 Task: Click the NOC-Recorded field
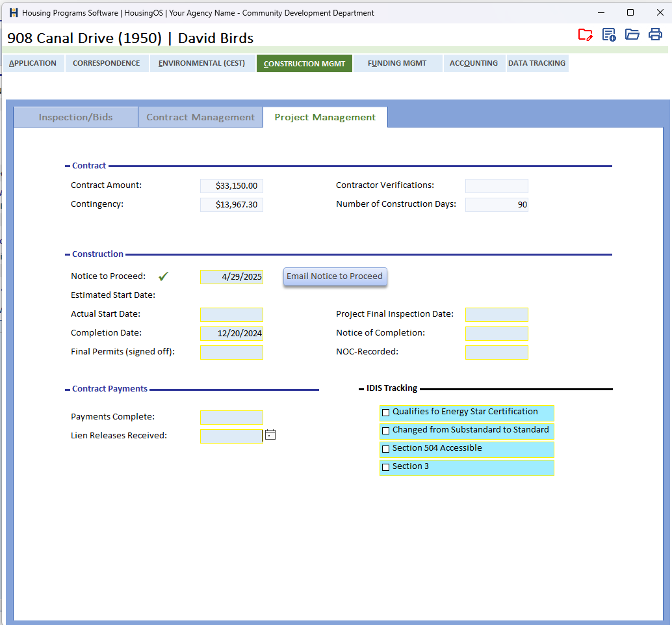pyautogui.click(x=497, y=352)
